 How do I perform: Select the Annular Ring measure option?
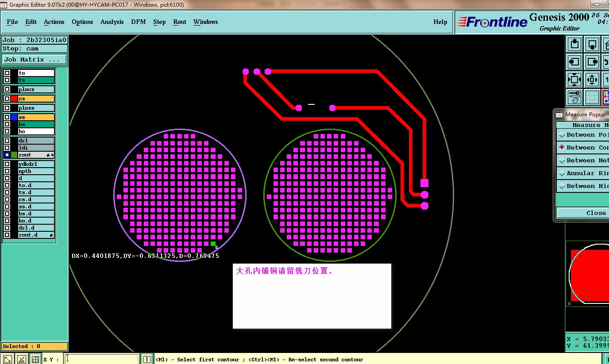click(582, 173)
